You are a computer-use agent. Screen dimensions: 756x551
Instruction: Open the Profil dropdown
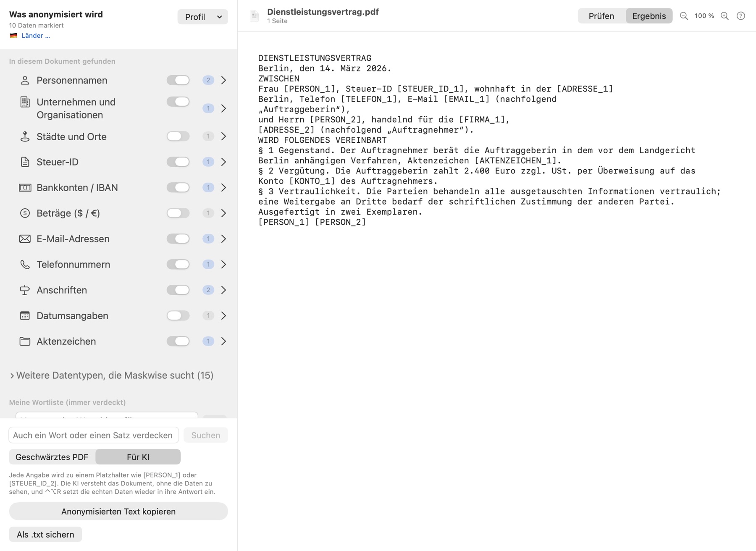203,17
